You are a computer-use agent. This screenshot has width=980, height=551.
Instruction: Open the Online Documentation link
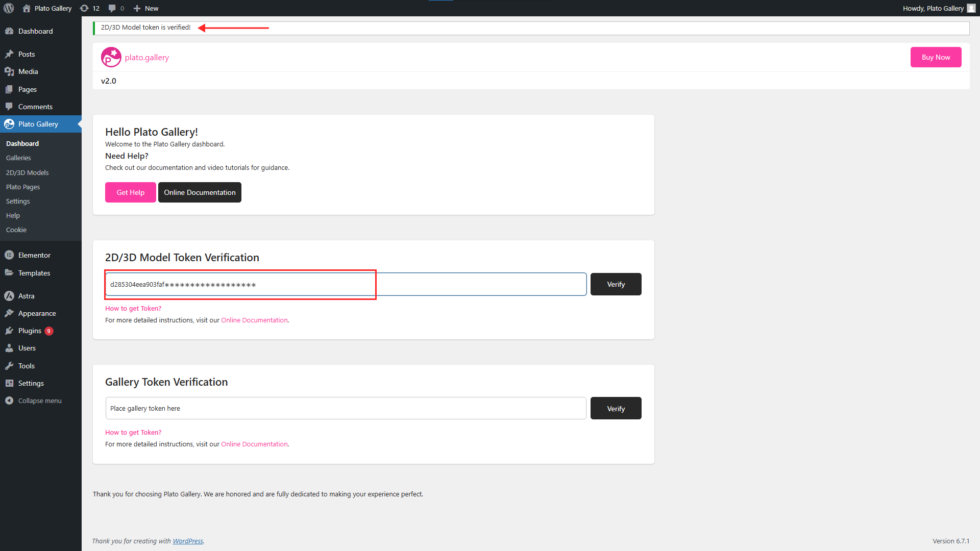(254, 320)
